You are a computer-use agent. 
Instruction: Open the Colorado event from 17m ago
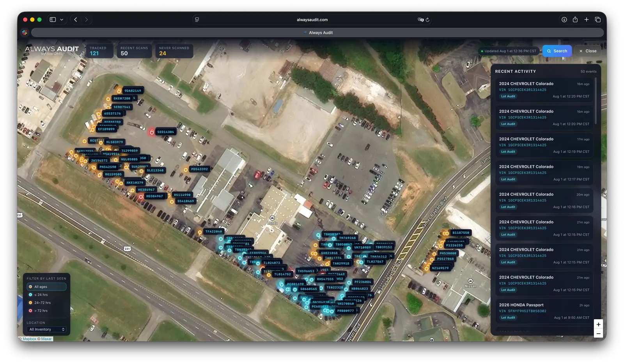(544, 145)
